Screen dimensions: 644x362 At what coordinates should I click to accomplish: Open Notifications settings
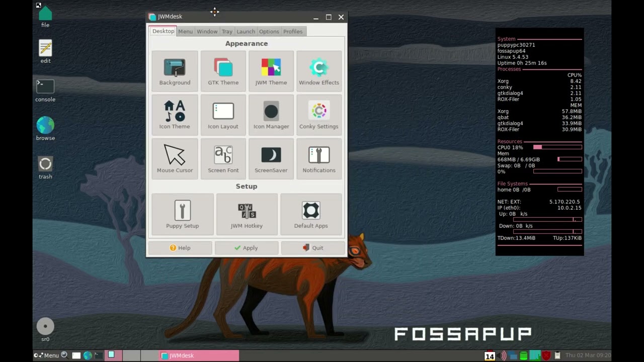[x=319, y=158]
